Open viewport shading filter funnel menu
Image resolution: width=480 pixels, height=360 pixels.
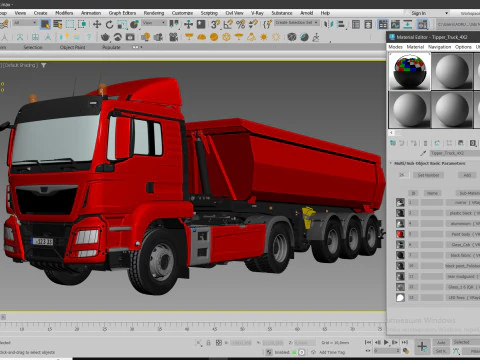click(44, 65)
